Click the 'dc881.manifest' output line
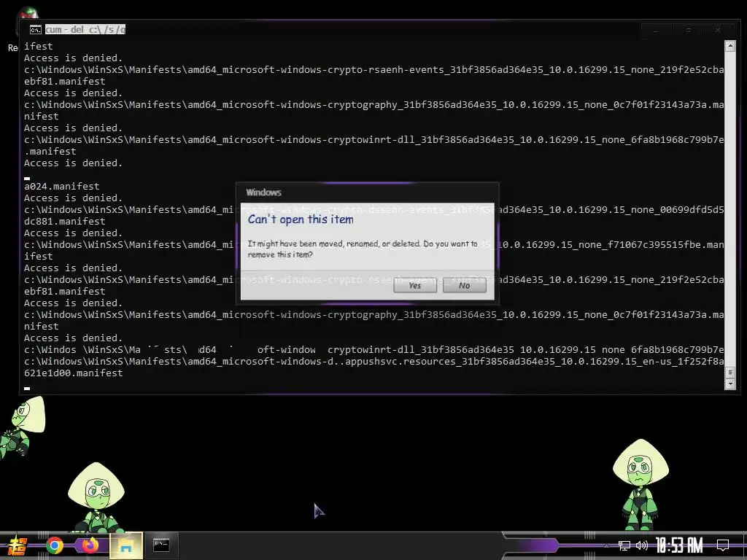Screen dimensions: 747x560 click(x=65, y=222)
